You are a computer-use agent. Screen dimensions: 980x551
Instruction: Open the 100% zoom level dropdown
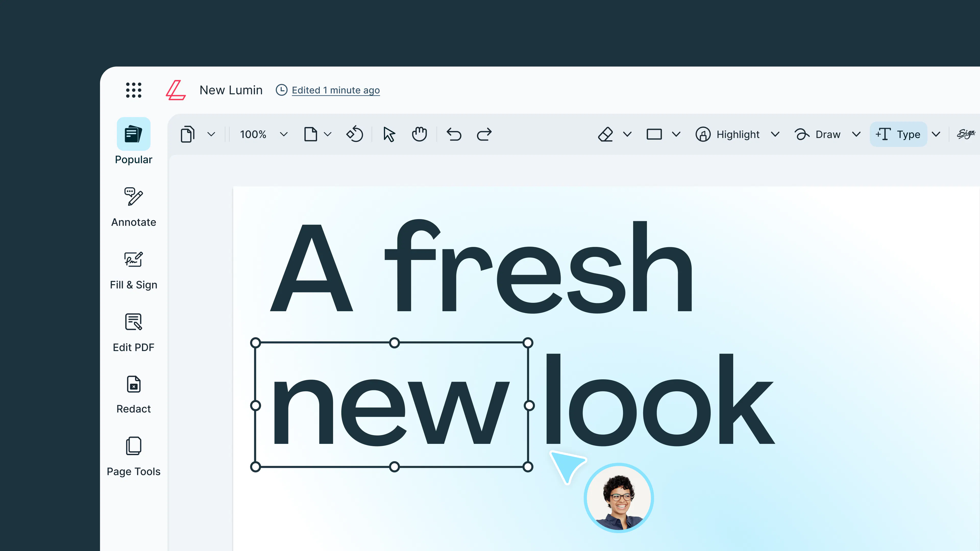[x=264, y=134]
